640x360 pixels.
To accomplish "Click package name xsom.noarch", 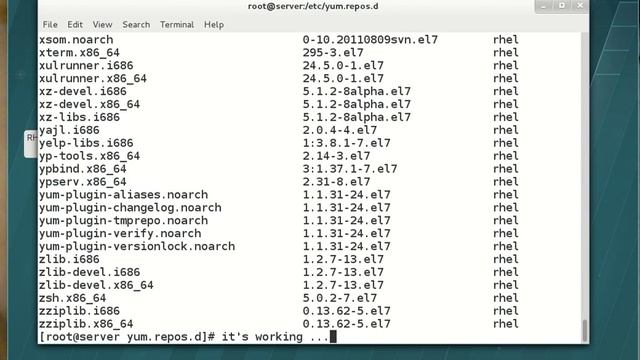I will pyautogui.click(x=76, y=40).
